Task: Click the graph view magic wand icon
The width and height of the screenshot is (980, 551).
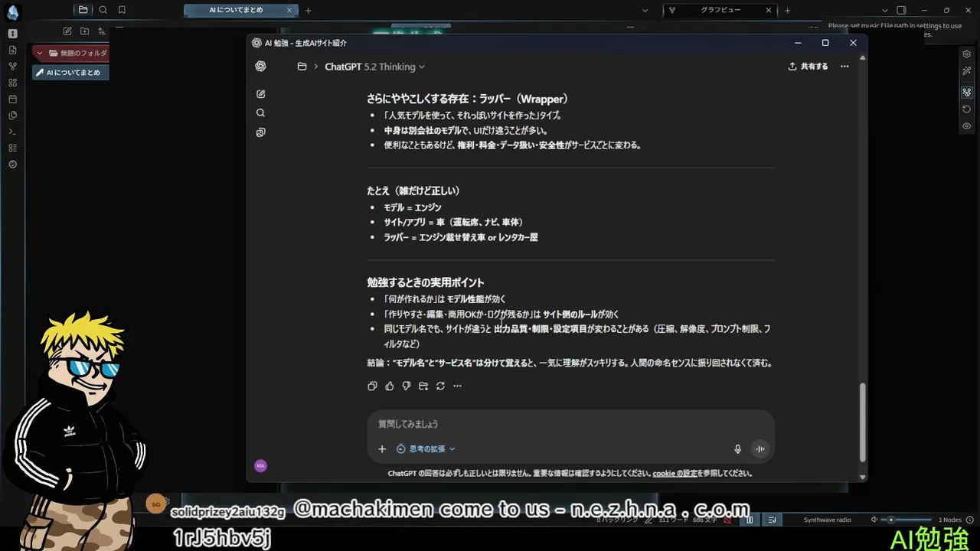Action: click(967, 71)
